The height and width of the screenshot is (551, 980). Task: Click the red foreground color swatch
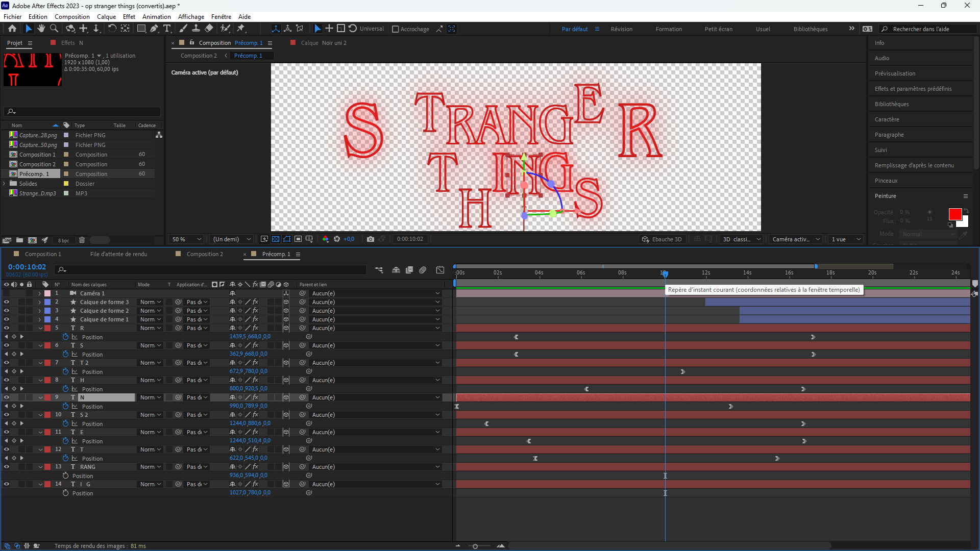point(954,214)
